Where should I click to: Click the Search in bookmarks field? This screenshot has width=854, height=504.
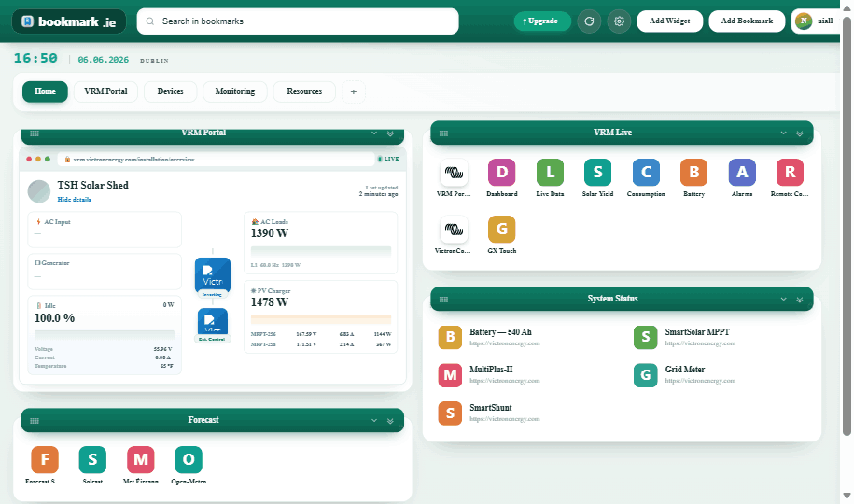point(298,21)
